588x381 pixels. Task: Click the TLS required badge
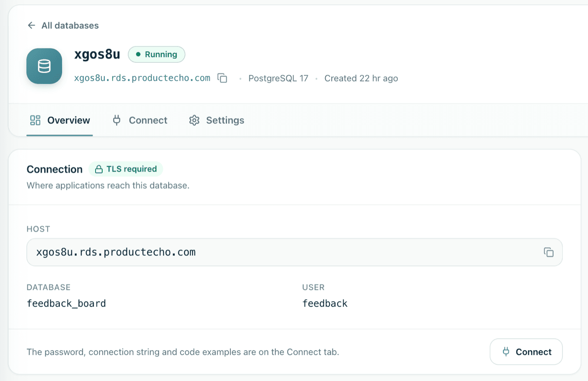pyautogui.click(x=126, y=169)
